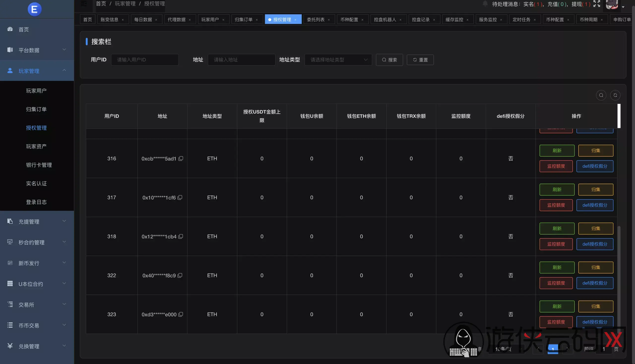The image size is (635, 364).
Task: Click defi授权假分 button for user 317
Action: [x=595, y=205]
